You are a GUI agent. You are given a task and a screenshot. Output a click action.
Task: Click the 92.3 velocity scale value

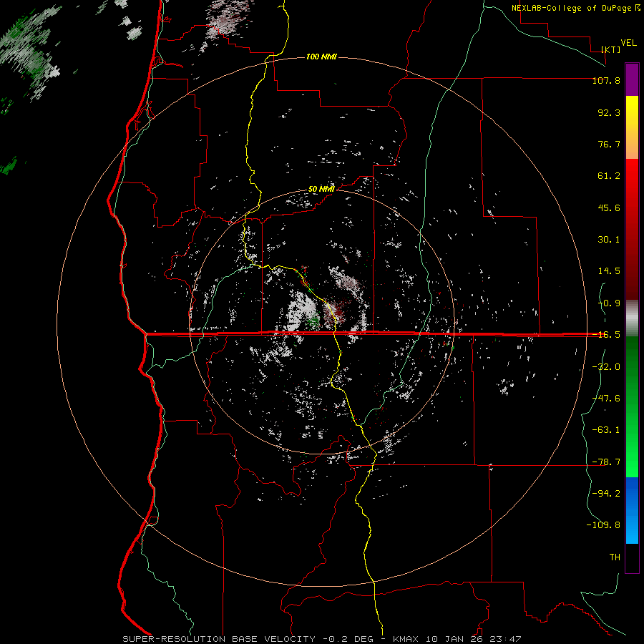pyautogui.click(x=609, y=112)
